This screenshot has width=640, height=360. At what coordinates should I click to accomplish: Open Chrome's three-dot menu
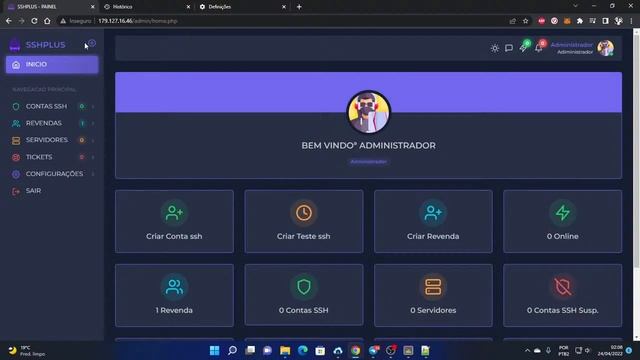pos(631,21)
